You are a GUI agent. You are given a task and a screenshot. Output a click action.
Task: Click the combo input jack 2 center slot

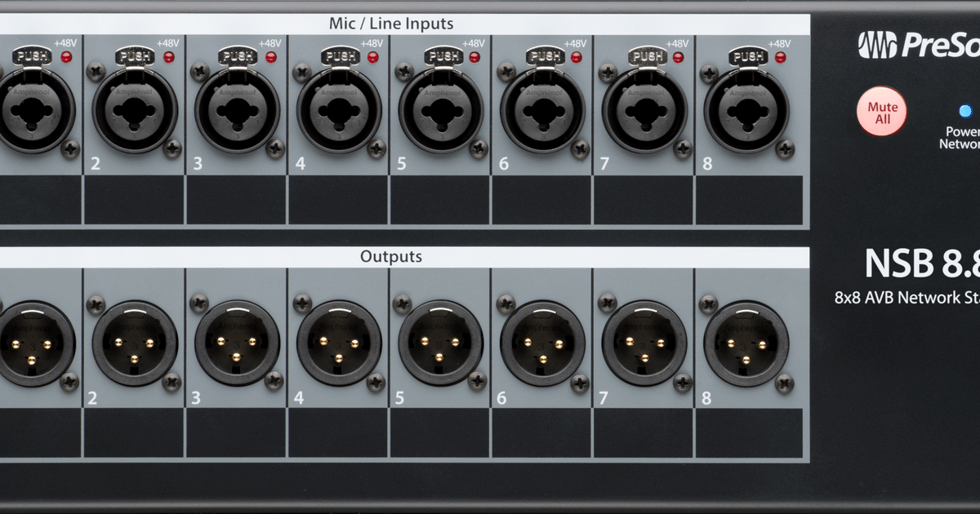[x=136, y=110]
